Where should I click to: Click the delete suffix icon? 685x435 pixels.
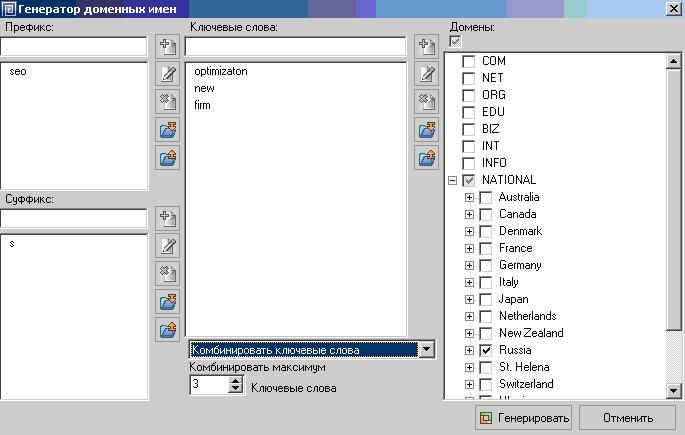(x=167, y=274)
